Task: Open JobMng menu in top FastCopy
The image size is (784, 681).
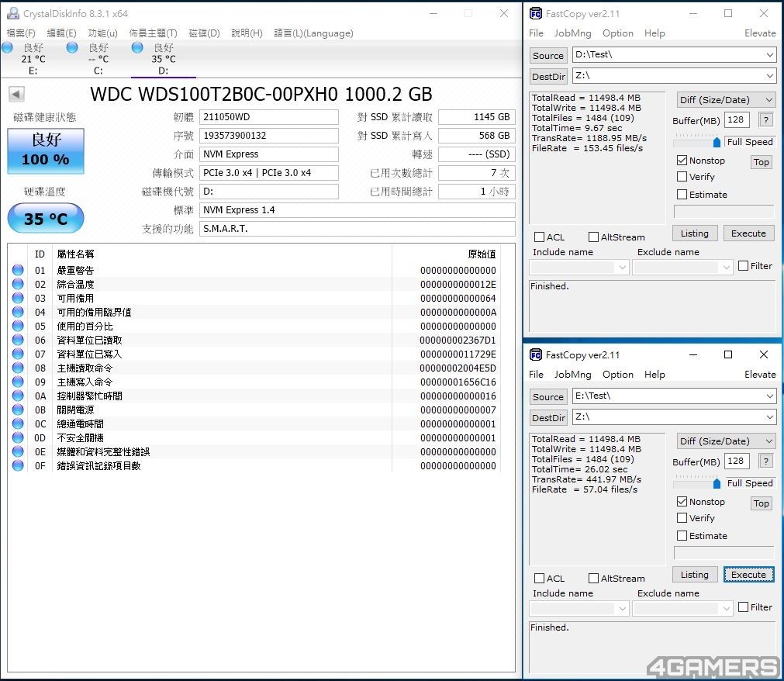Action: pos(572,33)
